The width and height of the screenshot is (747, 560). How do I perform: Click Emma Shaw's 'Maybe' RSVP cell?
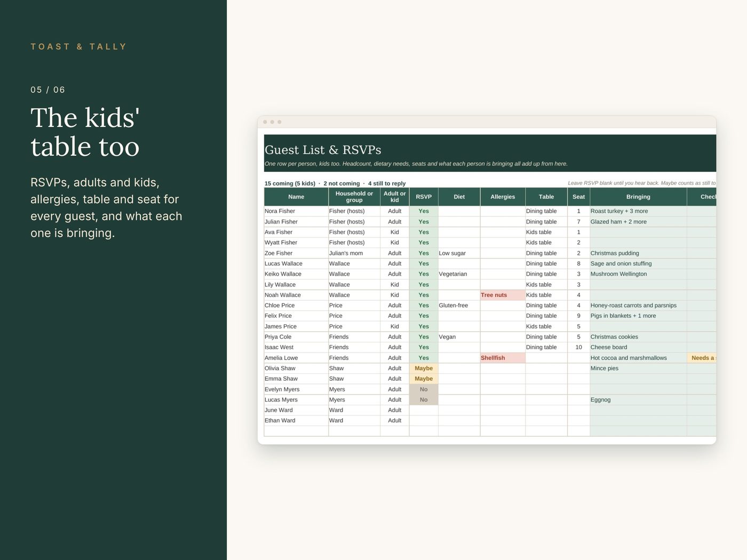[424, 379]
